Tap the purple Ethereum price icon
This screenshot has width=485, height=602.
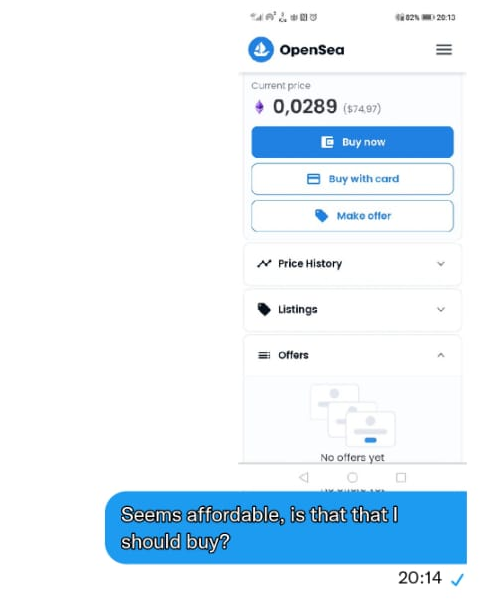tap(259, 107)
